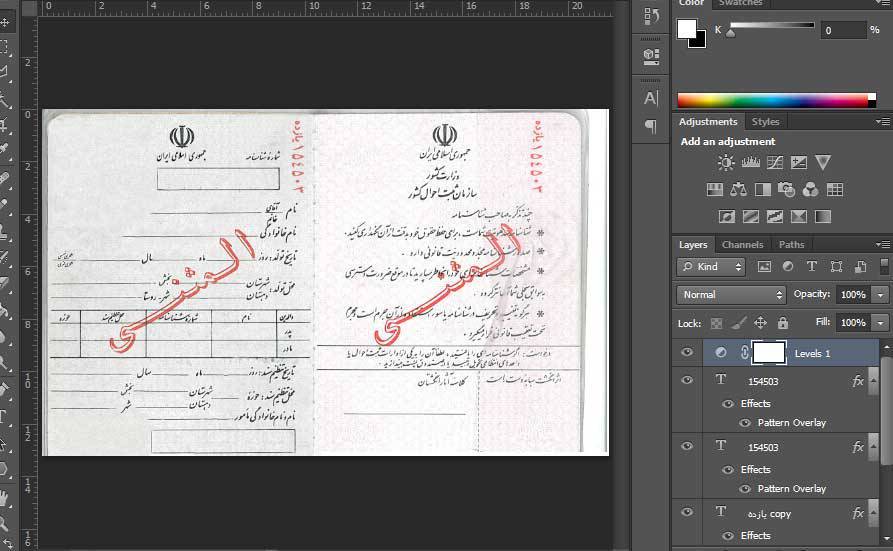
Task: Select the Adjustments tab
Action: point(708,121)
